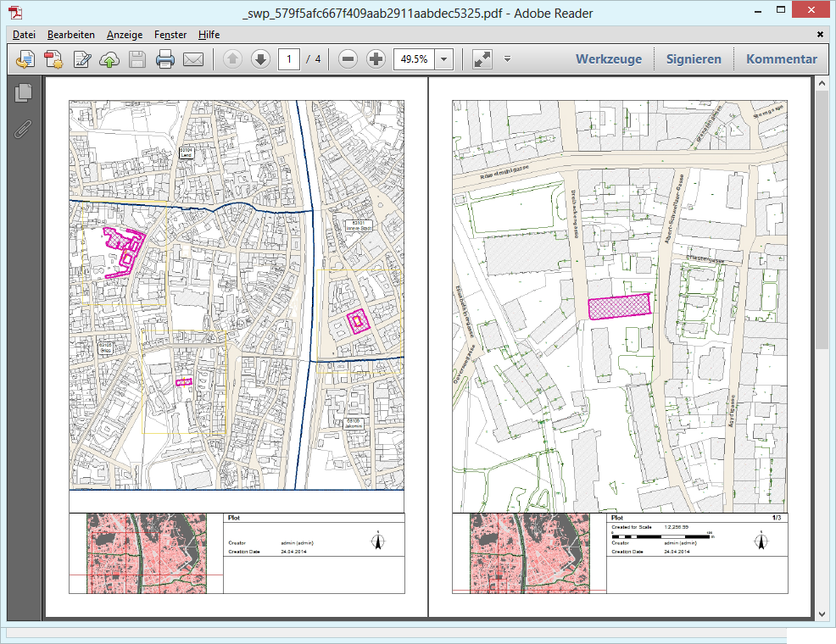This screenshot has height=644, width=836.
Task: Open the page thumbnails panel
Action: pos(24,93)
